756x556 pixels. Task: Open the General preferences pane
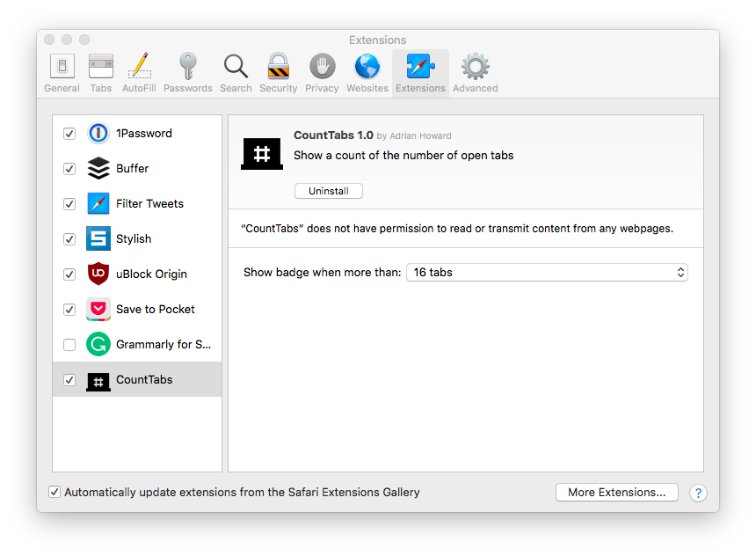click(62, 73)
